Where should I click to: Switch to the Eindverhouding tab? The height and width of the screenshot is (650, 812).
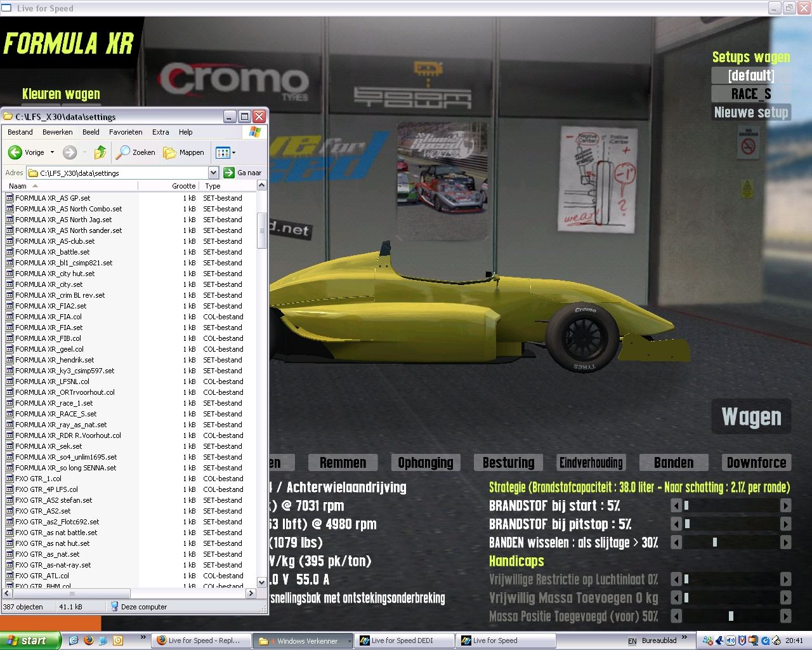click(x=591, y=463)
